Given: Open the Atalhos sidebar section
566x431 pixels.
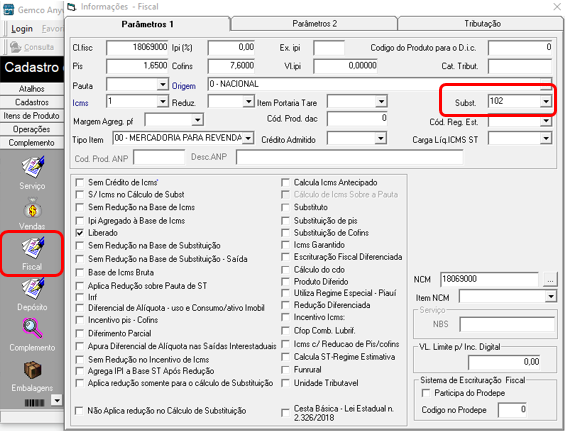Looking at the screenshot, I should pyautogui.click(x=32, y=89).
